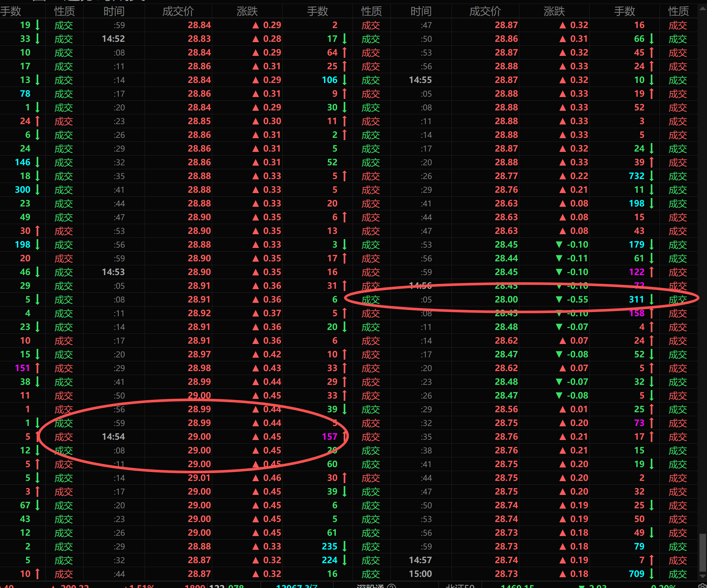Select the 28.00 trade price cell
Screen dimensions: 707x588
pos(506,299)
